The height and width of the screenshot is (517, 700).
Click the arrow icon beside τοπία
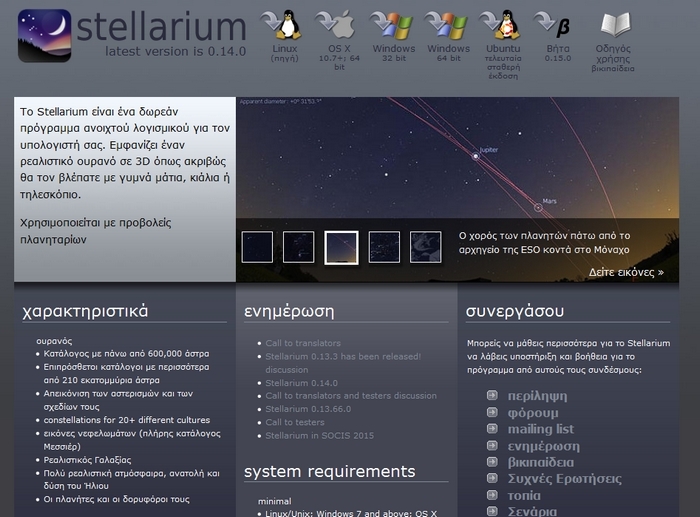click(492, 495)
